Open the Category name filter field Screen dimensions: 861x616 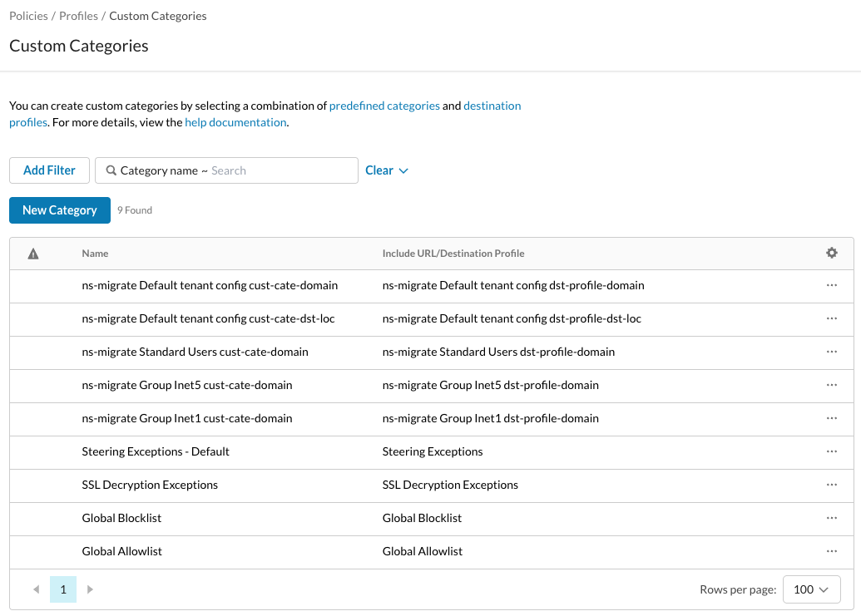[226, 170]
